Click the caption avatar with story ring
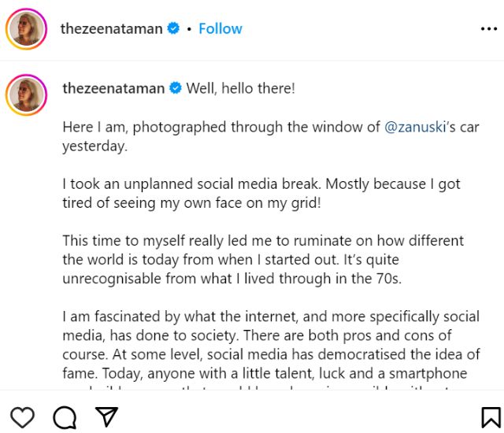This screenshot has width=504, height=433. click(x=26, y=94)
